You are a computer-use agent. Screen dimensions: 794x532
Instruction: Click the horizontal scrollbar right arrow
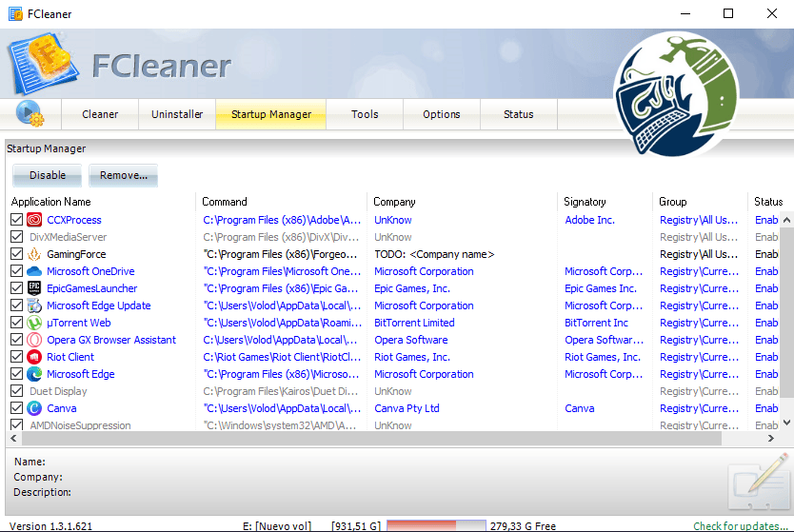(x=771, y=439)
